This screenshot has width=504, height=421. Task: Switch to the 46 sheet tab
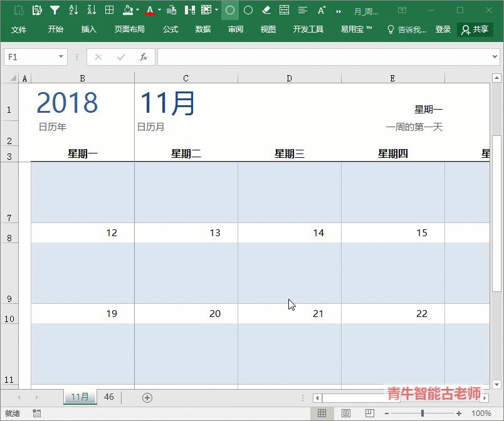pos(108,397)
